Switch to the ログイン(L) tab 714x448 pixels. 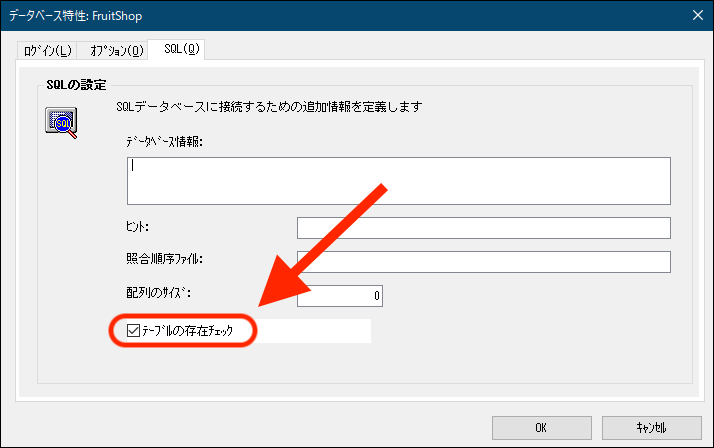click(45, 49)
